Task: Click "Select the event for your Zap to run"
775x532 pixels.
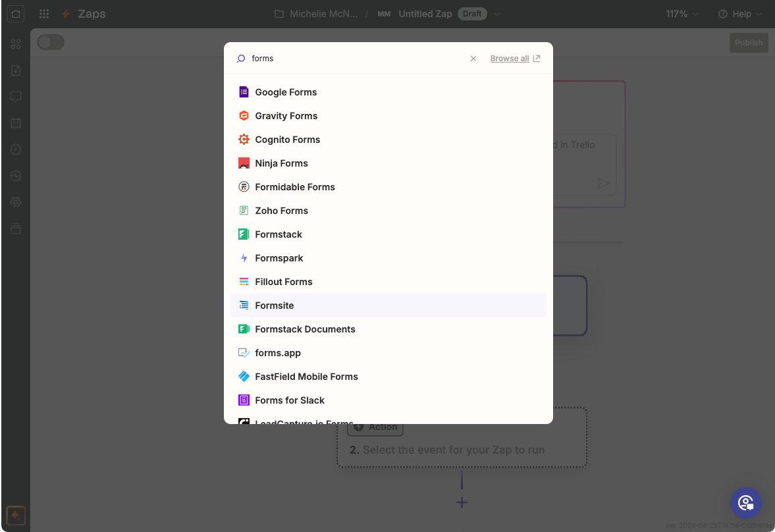Action: tap(454, 450)
